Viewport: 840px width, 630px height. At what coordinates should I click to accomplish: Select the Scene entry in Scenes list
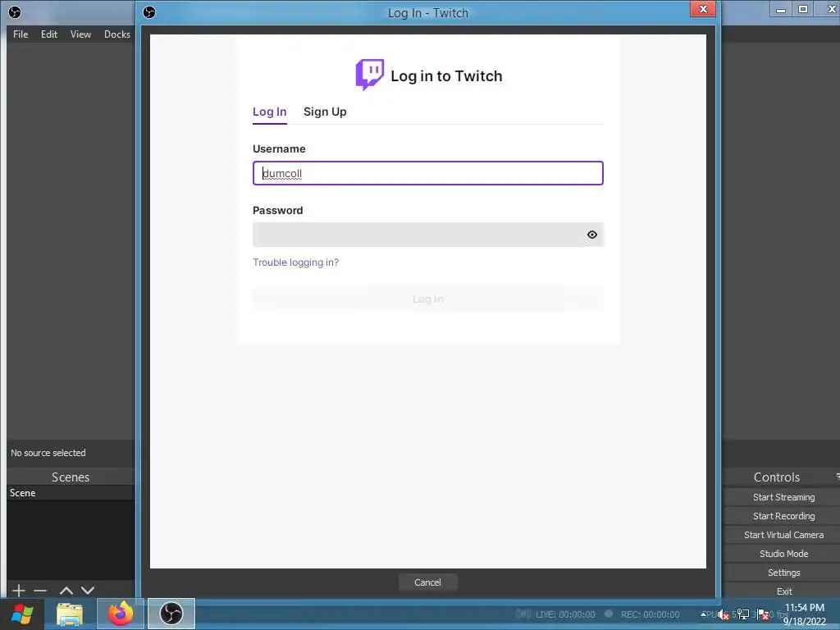(x=71, y=493)
